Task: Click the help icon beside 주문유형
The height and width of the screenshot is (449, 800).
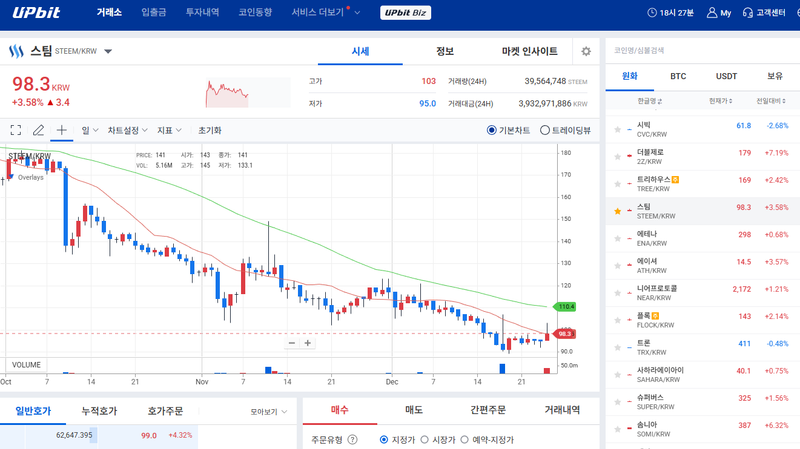Action: pyautogui.click(x=352, y=440)
